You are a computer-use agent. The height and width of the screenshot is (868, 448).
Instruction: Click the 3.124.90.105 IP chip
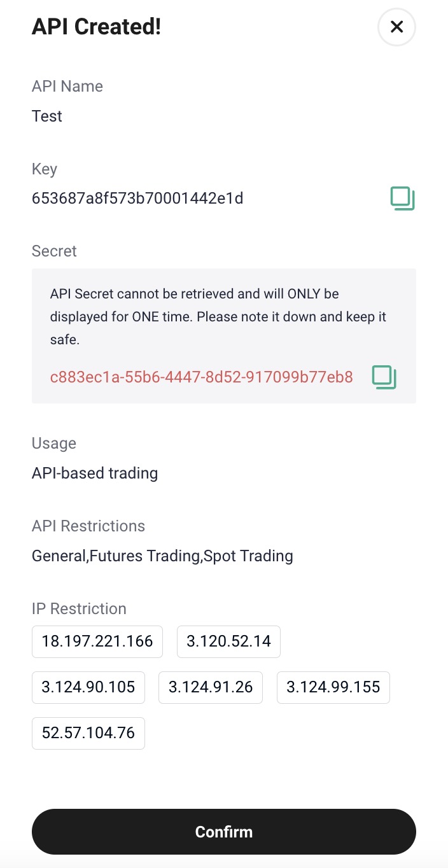(x=88, y=687)
